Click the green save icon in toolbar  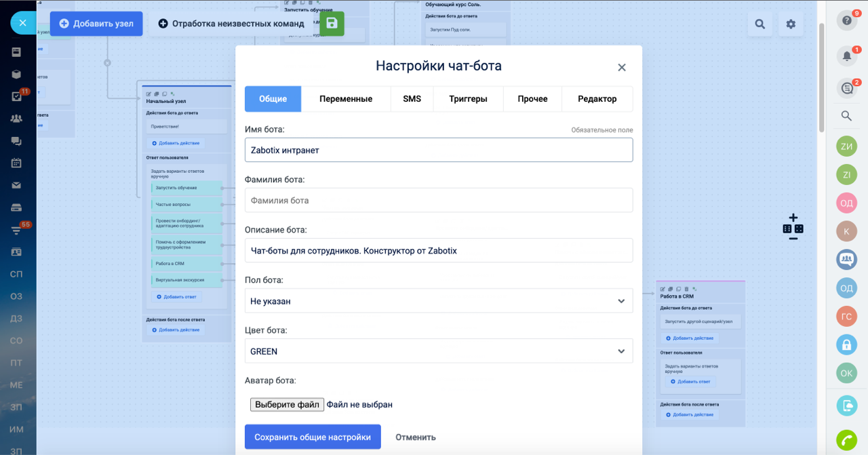coord(332,23)
